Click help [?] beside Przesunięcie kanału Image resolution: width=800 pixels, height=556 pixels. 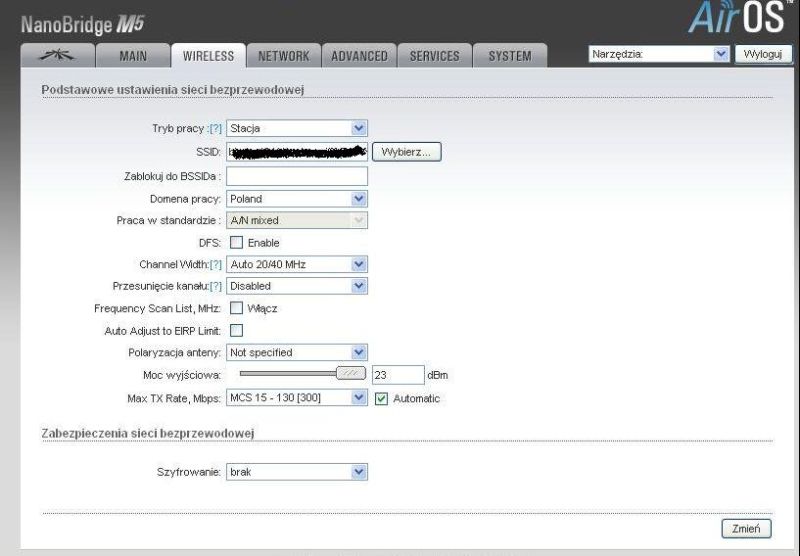tap(216, 286)
